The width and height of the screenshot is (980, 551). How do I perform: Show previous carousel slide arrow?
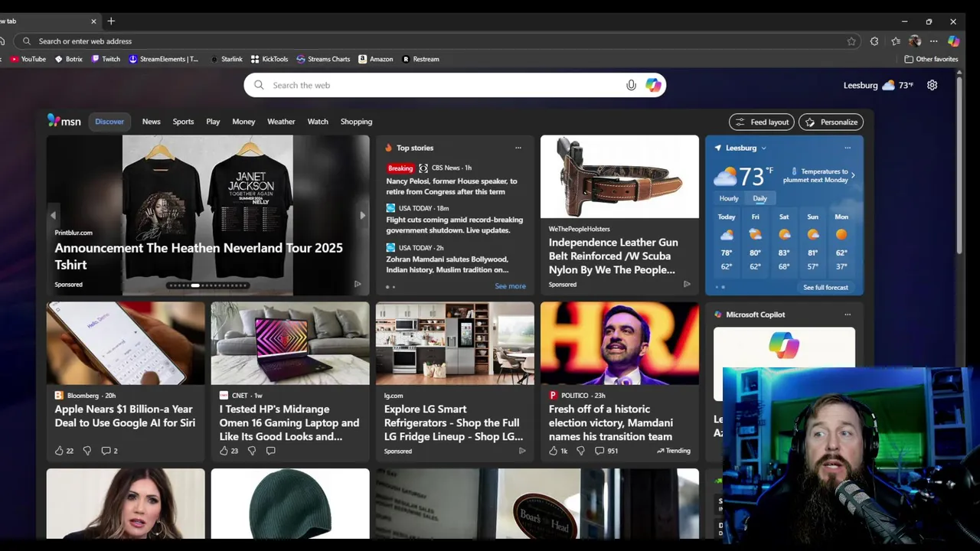(x=53, y=216)
